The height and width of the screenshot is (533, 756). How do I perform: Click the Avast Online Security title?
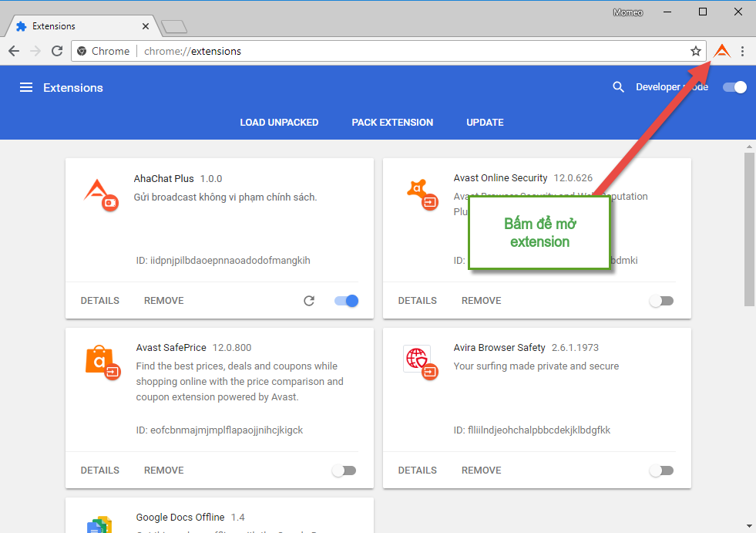pyautogui.click(x=500, y=178)
